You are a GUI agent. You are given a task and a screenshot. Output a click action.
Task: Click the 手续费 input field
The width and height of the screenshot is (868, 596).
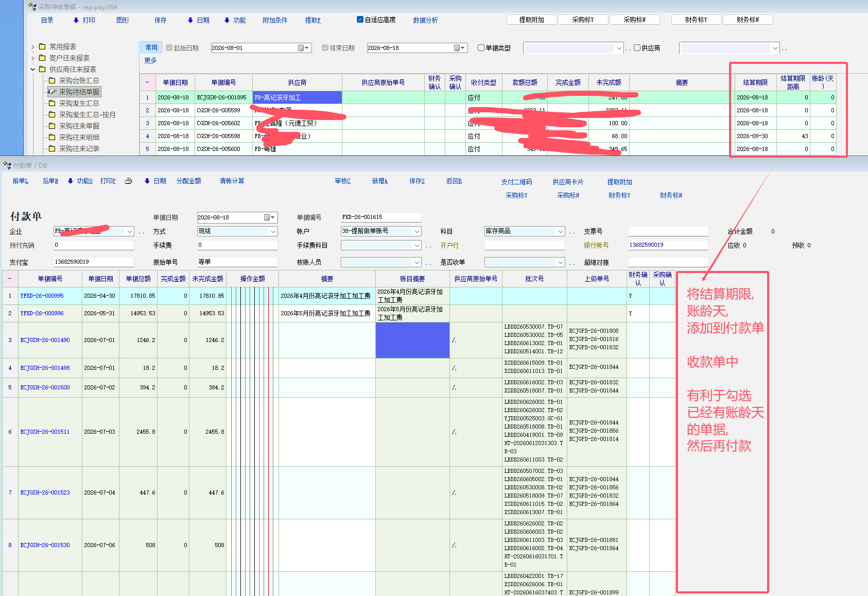coord(237,245)
